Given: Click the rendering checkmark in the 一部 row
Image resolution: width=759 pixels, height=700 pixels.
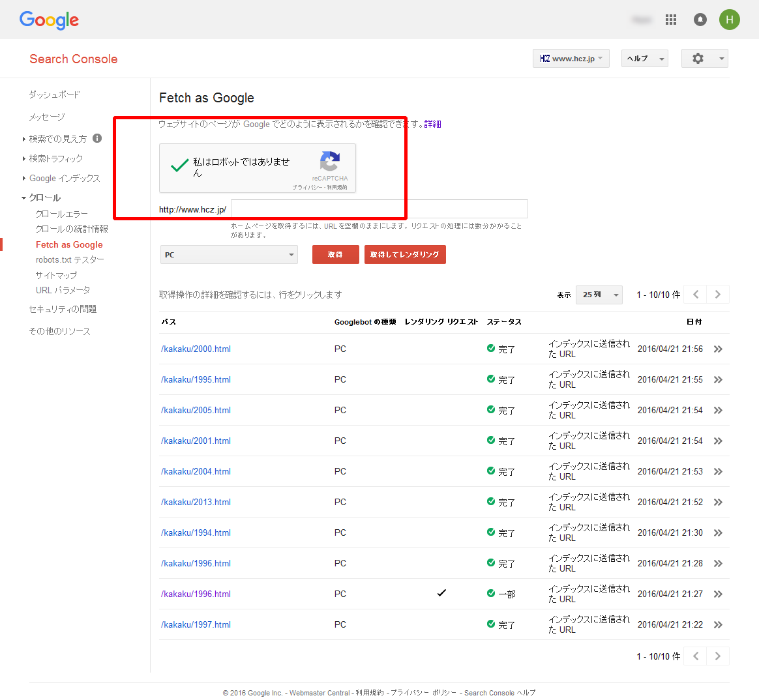Looking at the screenshot, I should coord(441,592).
